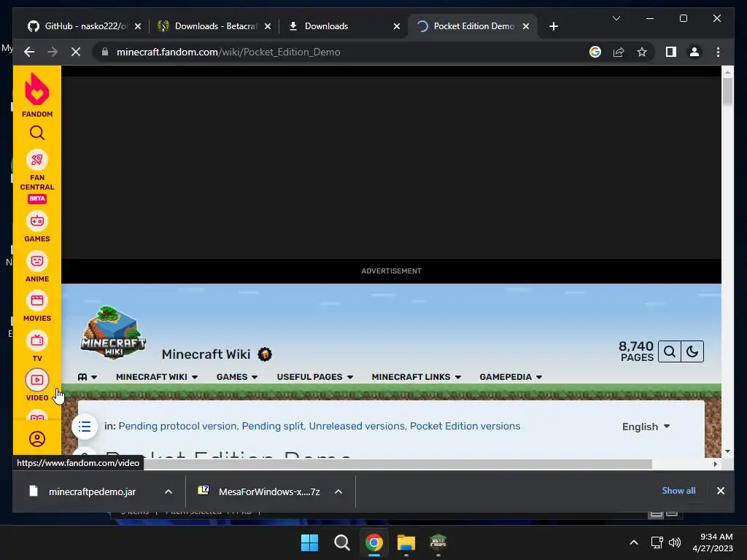
Task: Close the GitHub tab
Action: (138, 26)
